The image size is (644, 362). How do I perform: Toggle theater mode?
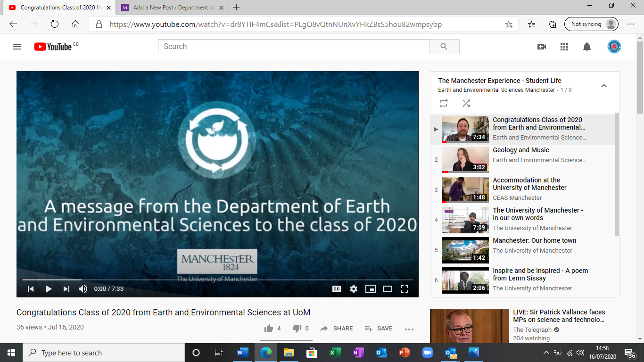tap(388, 289)
